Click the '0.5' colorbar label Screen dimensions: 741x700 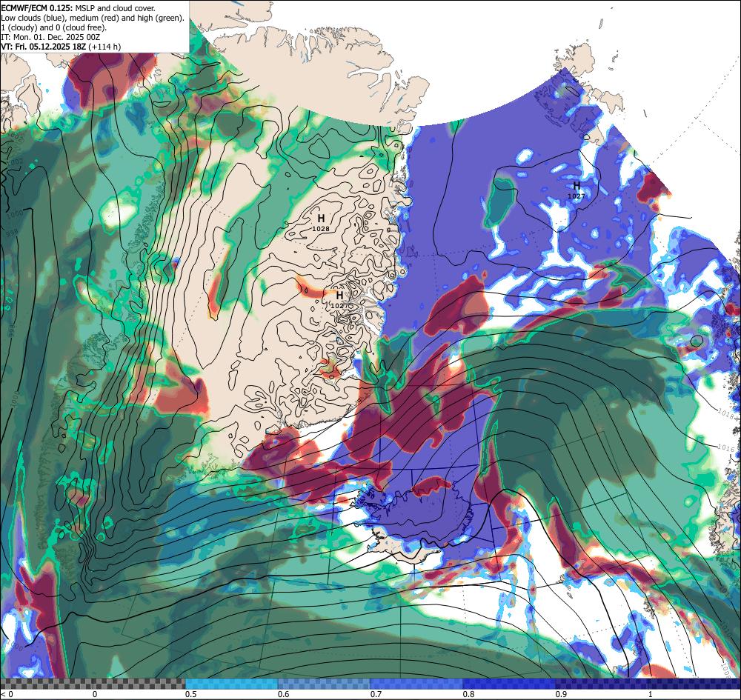(190, 694)
